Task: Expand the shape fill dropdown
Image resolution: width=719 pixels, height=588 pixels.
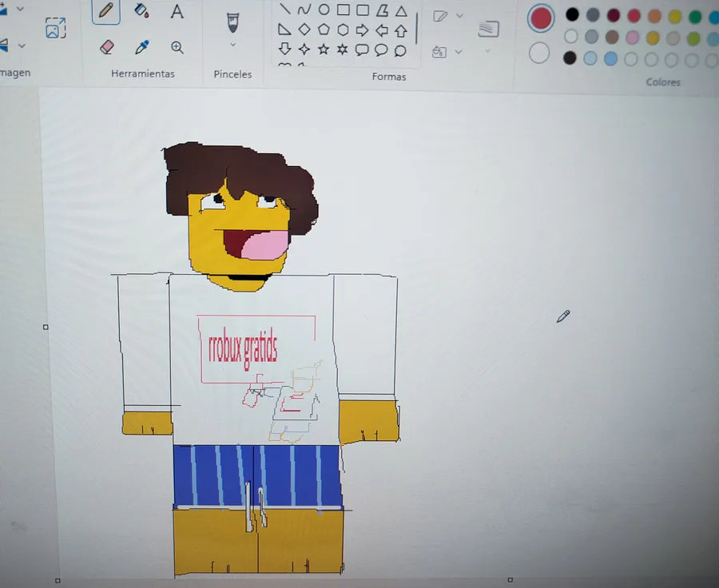Action: (458, 52)
